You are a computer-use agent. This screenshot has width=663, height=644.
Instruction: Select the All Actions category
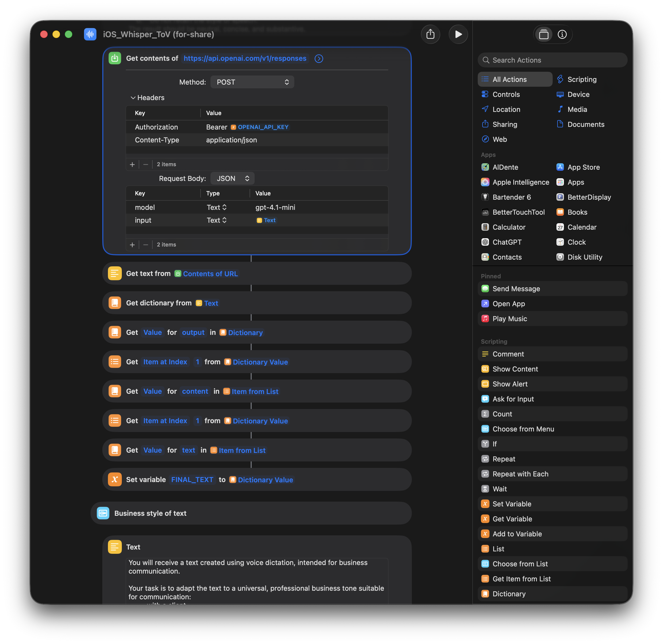point(515,79)
